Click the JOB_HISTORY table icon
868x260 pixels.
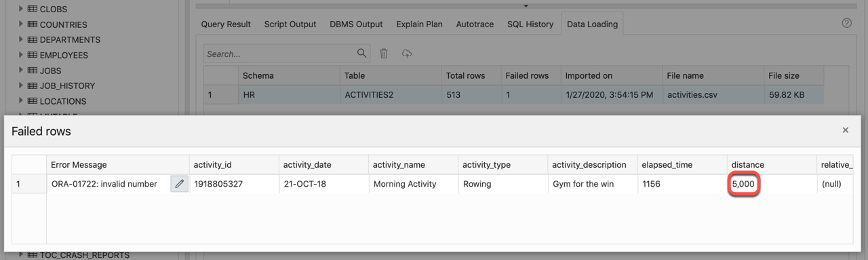pyautogui.click(x=32, y=86)
